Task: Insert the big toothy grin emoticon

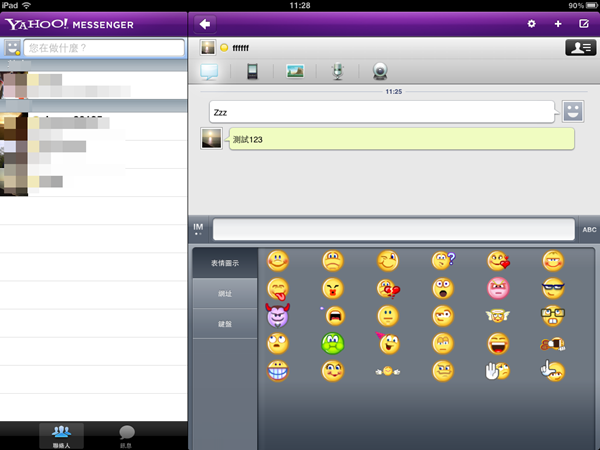Action: 278,371
